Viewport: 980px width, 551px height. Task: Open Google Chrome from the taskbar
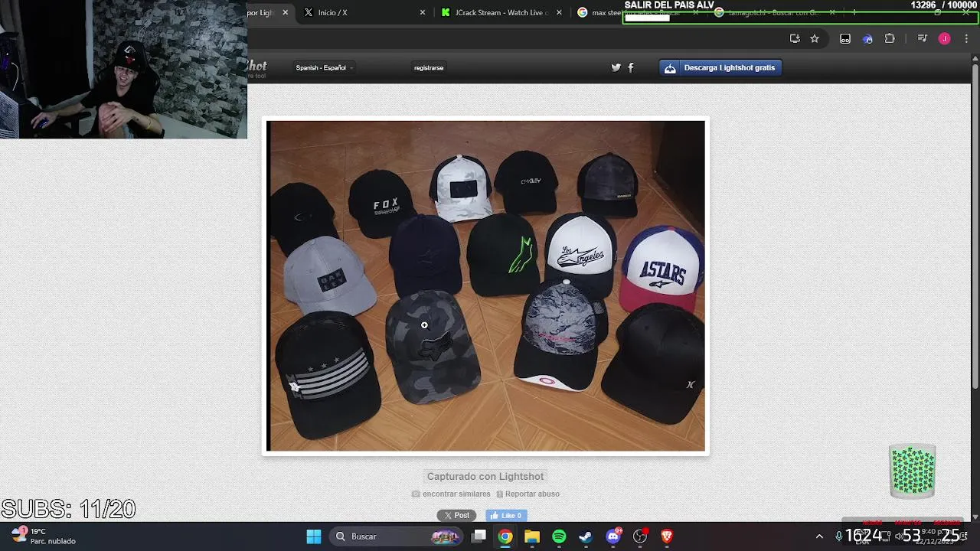click(505, 536)
